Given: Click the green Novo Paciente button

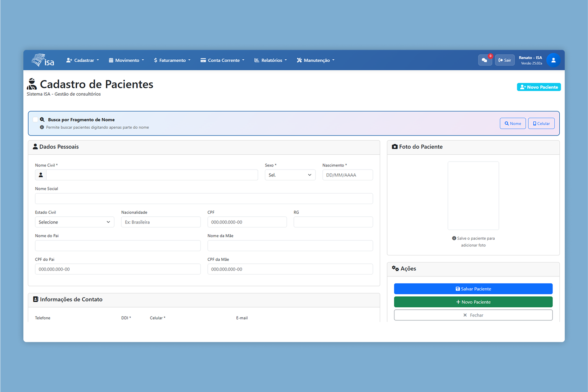Looking at the screenshot, I should click(473, 302).
